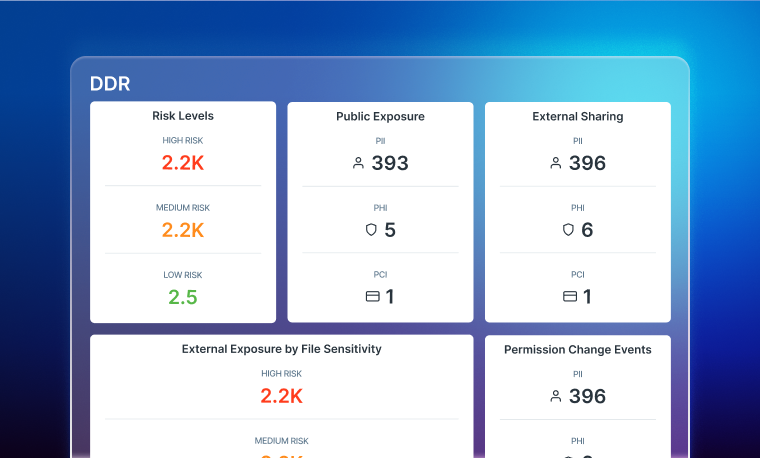
Task: Click the shield icon in External Sharing
Action: point(568,230)
